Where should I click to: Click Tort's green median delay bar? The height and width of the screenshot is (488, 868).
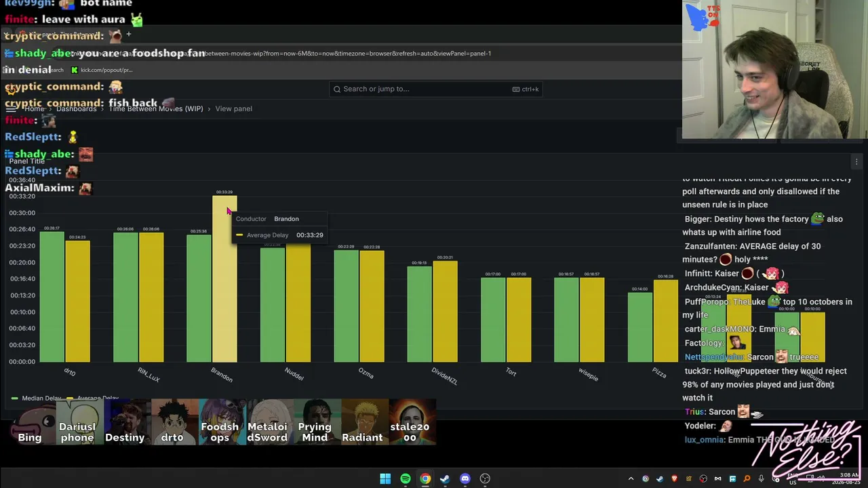point(493,319)
